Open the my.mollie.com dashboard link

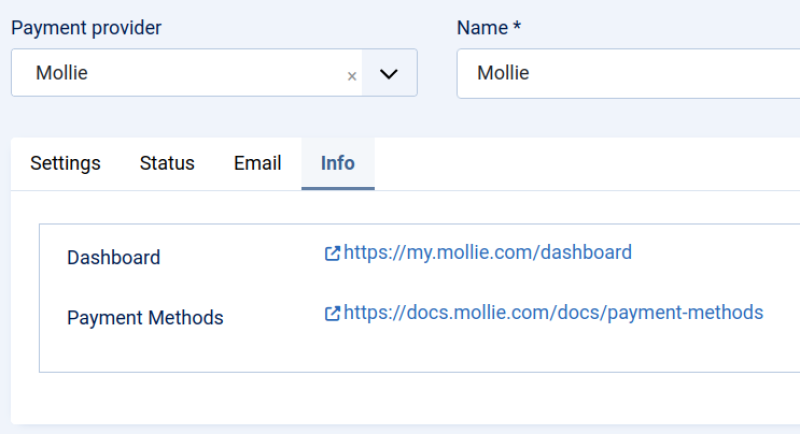tap(488, 252)
